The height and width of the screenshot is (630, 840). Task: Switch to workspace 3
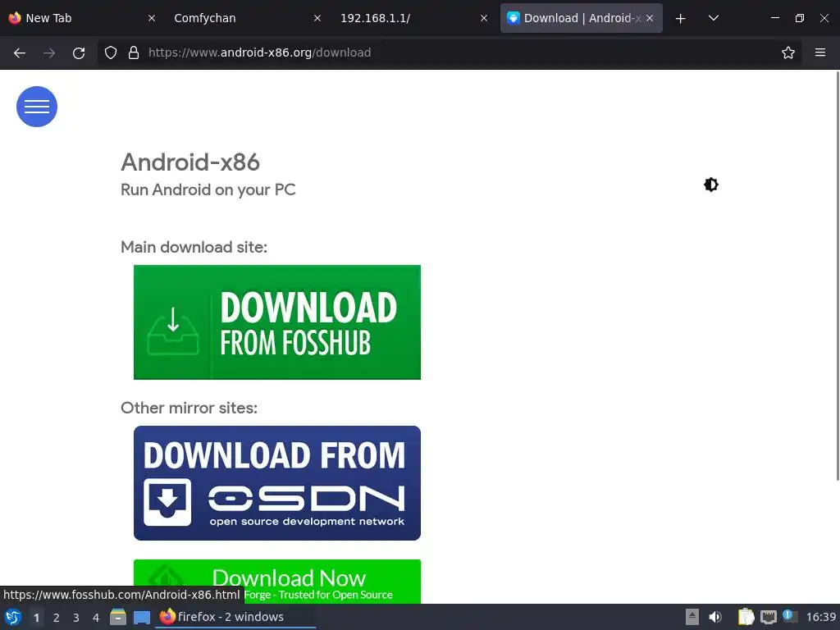click(76, 618)
